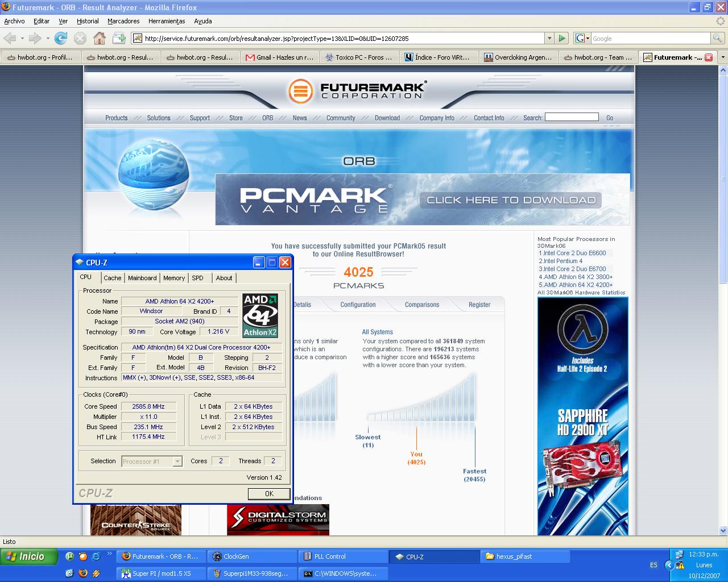
Task: Open Products in Futuremark navigation
Action: (116, 118)
